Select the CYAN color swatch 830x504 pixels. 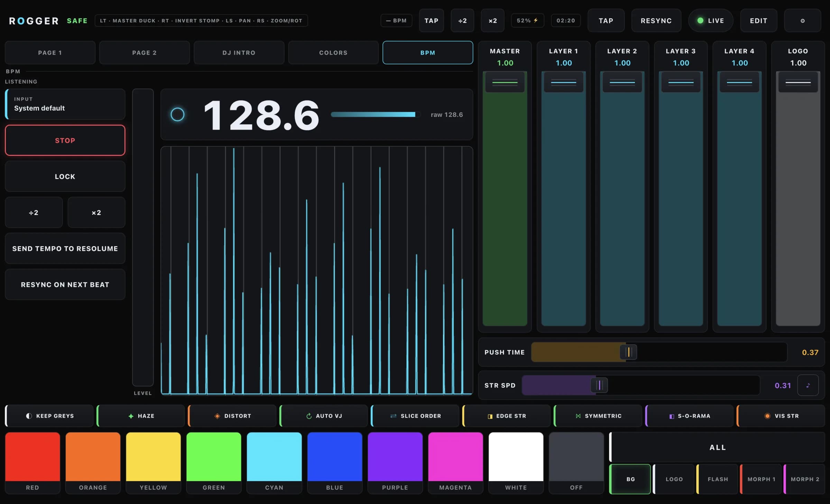274,463
